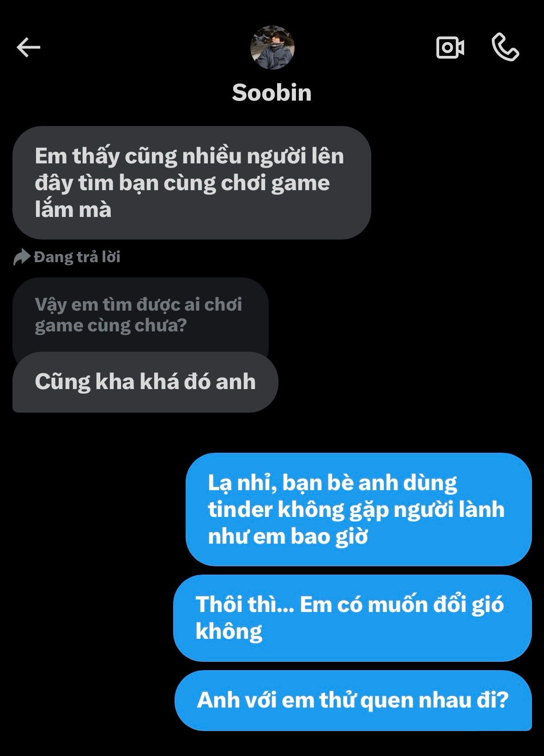Tap the Soobin name header
The width and height of the screenshot is (544, 756).
point(272,93)
